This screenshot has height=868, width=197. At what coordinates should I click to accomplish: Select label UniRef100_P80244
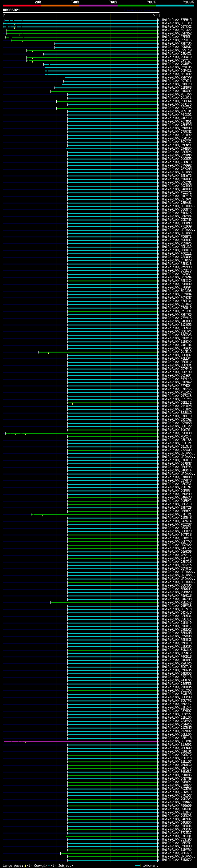176,436
